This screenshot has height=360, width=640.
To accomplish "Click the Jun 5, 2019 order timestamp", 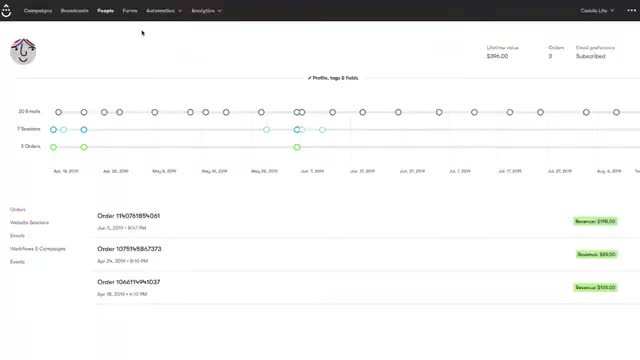I will 122,228.
